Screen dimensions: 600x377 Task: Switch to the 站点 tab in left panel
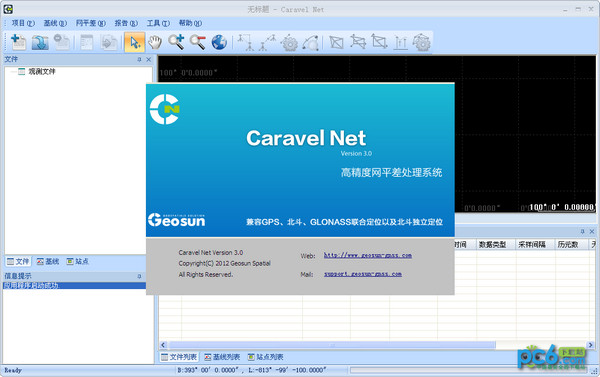coord(78,261)
